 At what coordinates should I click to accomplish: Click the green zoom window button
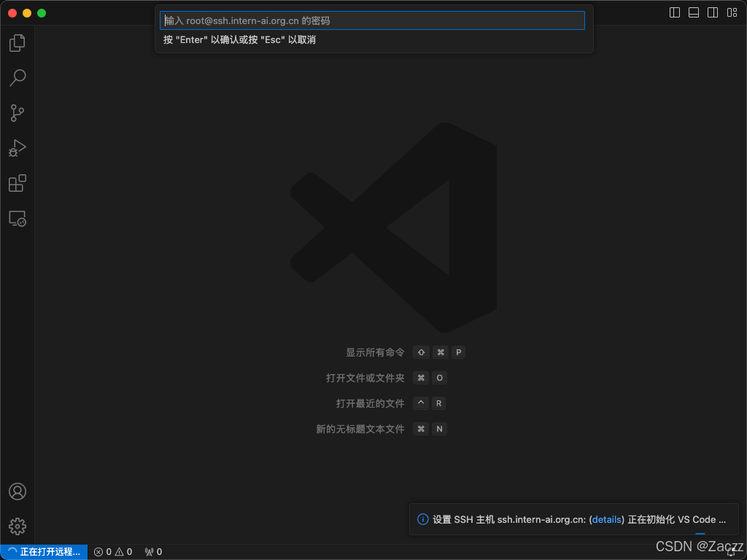tap(42, 13)
